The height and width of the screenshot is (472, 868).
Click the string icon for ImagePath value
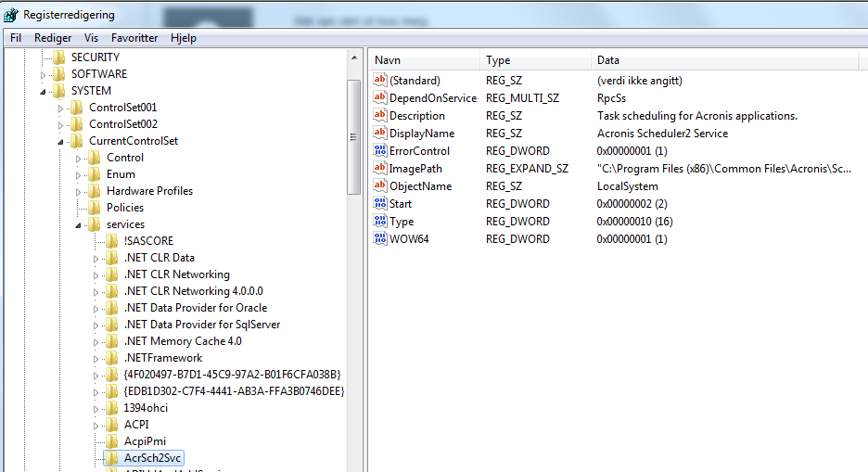point(380,168)
